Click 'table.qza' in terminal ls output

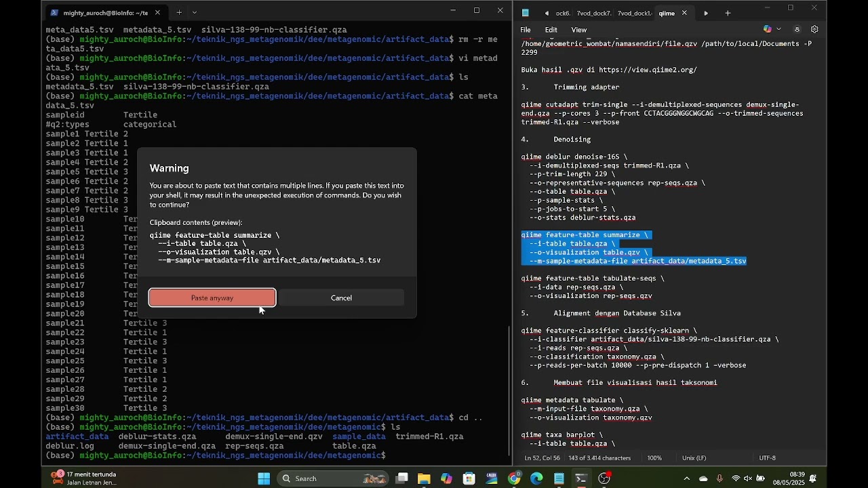click(x=354, y=446)
